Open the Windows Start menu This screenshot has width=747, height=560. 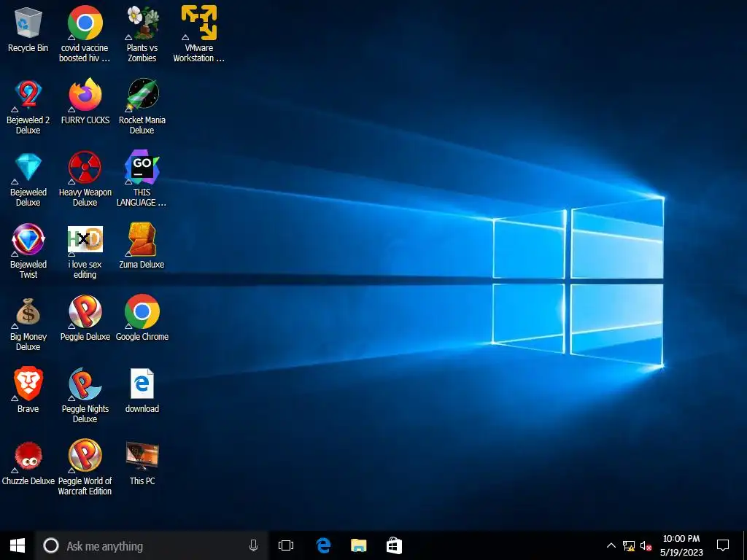click(x=18, y=545)
